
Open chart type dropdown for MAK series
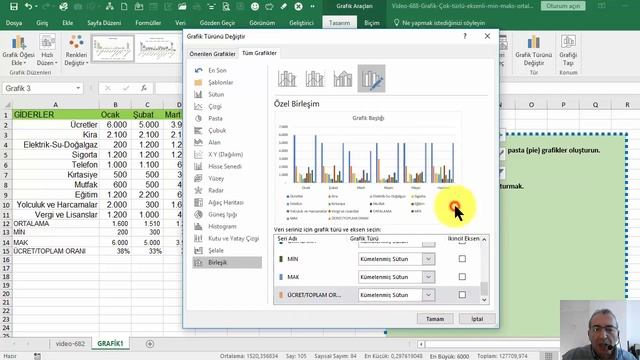click(428, 277)
